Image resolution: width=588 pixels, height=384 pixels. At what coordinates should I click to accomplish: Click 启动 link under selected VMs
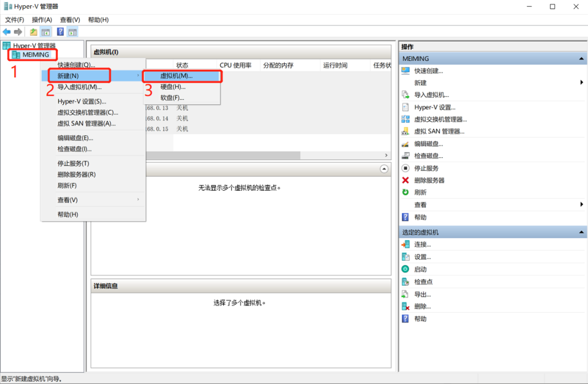[x=420, y=269]
